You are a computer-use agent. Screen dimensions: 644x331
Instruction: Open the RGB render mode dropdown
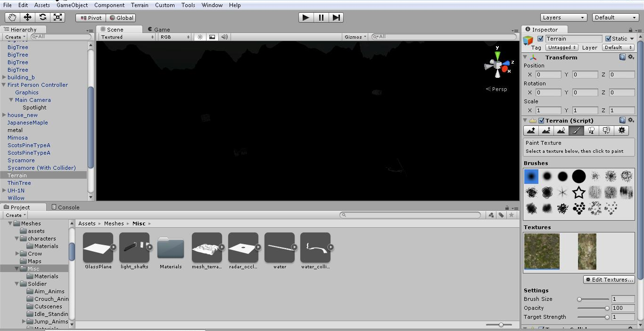click(174, 37)
